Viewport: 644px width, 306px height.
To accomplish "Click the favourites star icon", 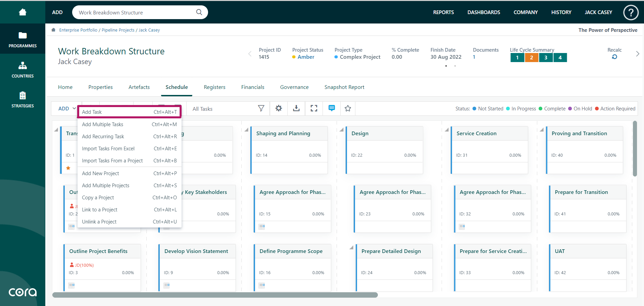I will 348,108.
